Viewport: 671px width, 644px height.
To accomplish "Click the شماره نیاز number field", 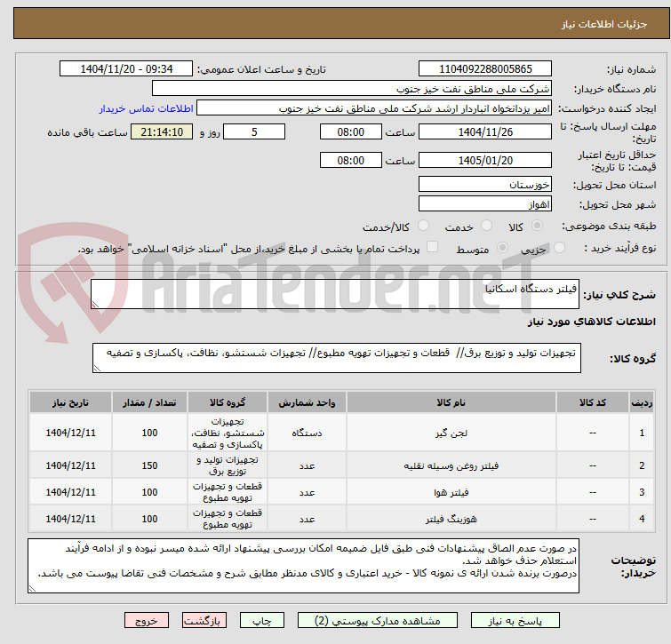I will (x=485, y=69).
